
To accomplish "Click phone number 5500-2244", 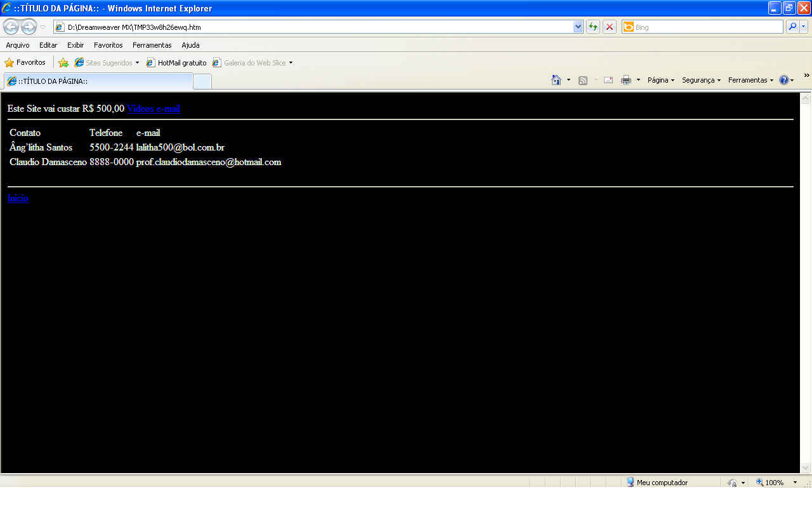I will [x=112, y=147].
